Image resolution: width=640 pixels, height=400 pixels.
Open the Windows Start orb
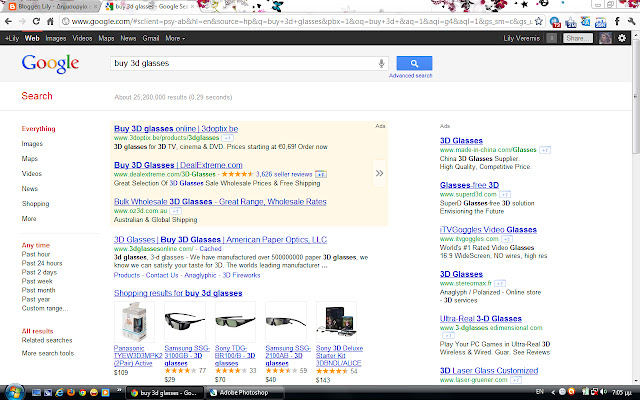13,392
